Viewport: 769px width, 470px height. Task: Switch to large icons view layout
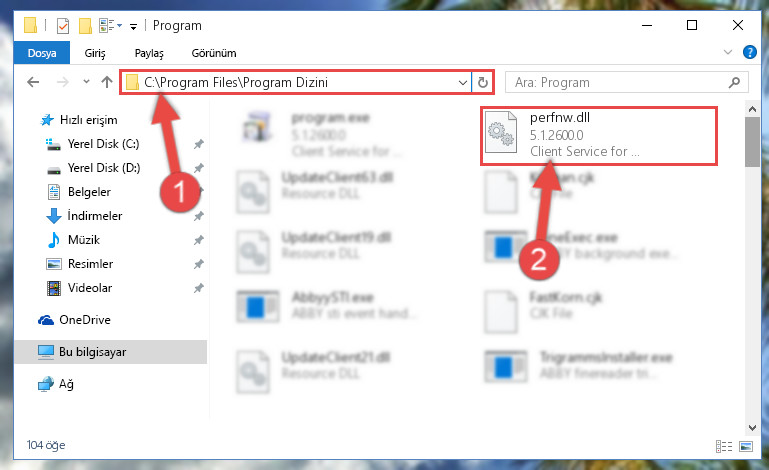[746, 446]
